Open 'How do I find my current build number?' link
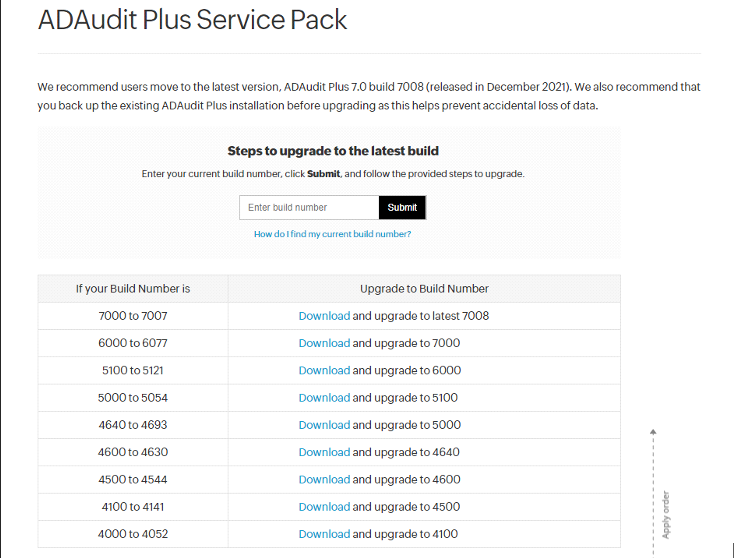 click(x=332, y=234)
